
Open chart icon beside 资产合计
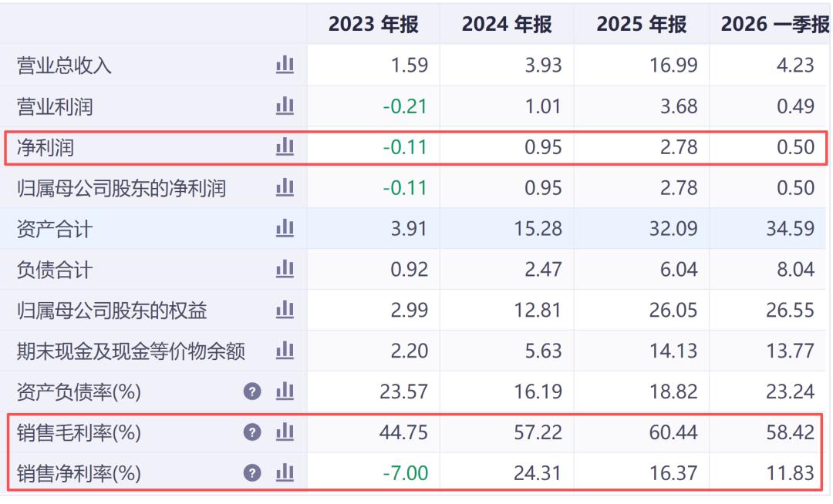(x=285, y=228)
